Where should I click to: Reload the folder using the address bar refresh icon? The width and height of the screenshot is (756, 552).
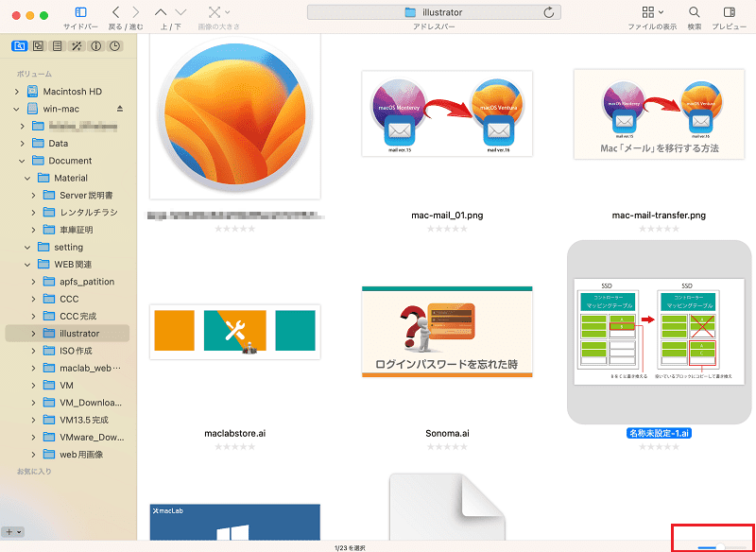(549, 12)
